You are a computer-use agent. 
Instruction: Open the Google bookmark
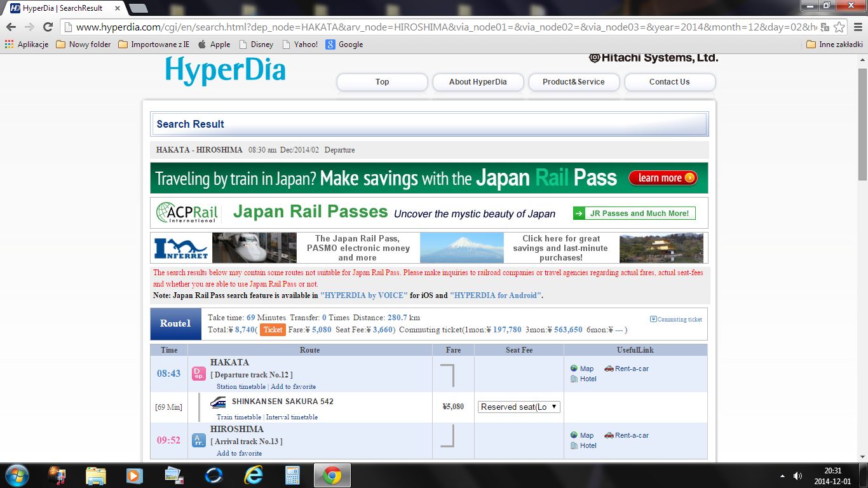[344, 44]
